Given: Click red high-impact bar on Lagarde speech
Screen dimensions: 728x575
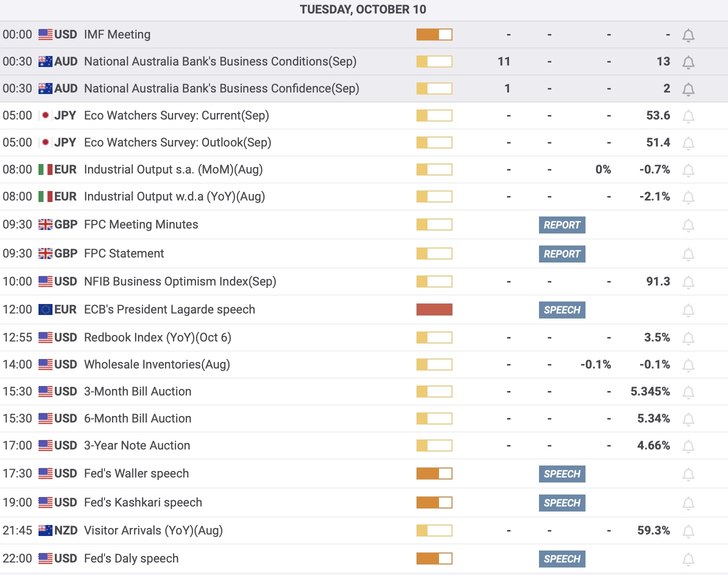Looking at the screenshot, I should (434, 309).
